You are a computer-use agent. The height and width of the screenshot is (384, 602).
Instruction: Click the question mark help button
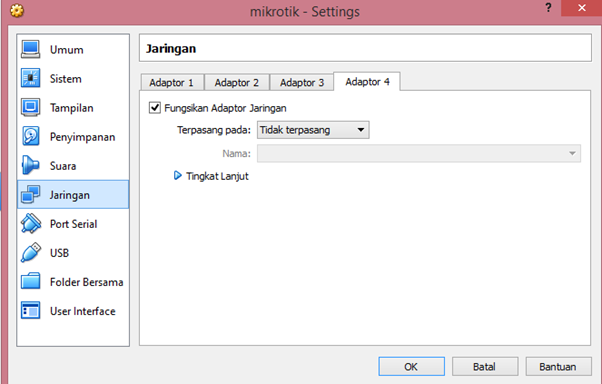pyautogui.click(x=548, y=8)
